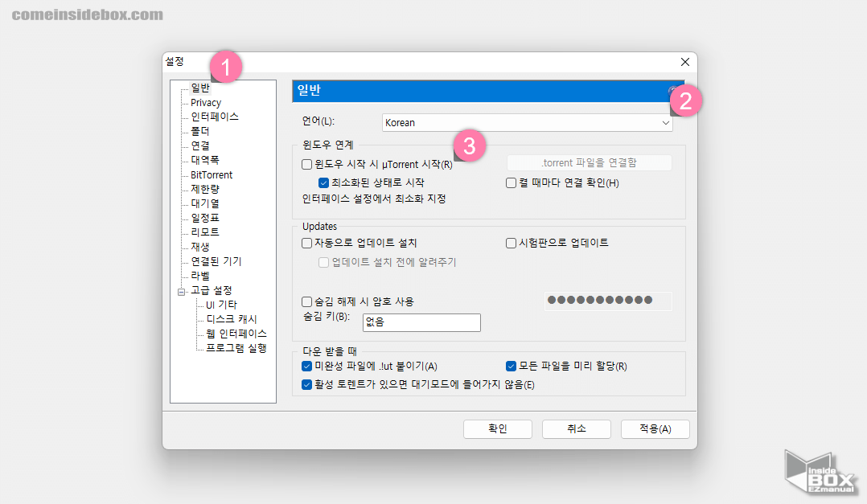Select 일반 in the settings tree
Viewport: 867px width, 504px height.
[x=200, y=88]
